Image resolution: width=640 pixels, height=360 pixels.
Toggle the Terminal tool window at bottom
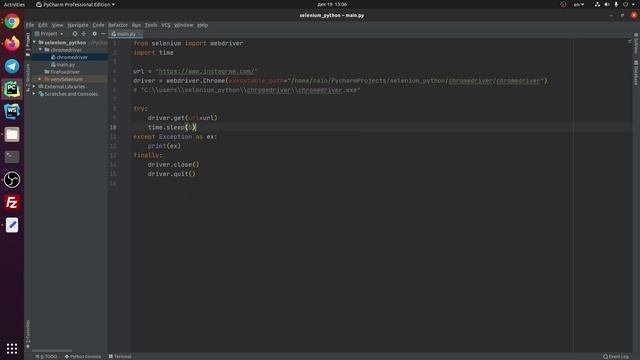(x=120, y=356)
